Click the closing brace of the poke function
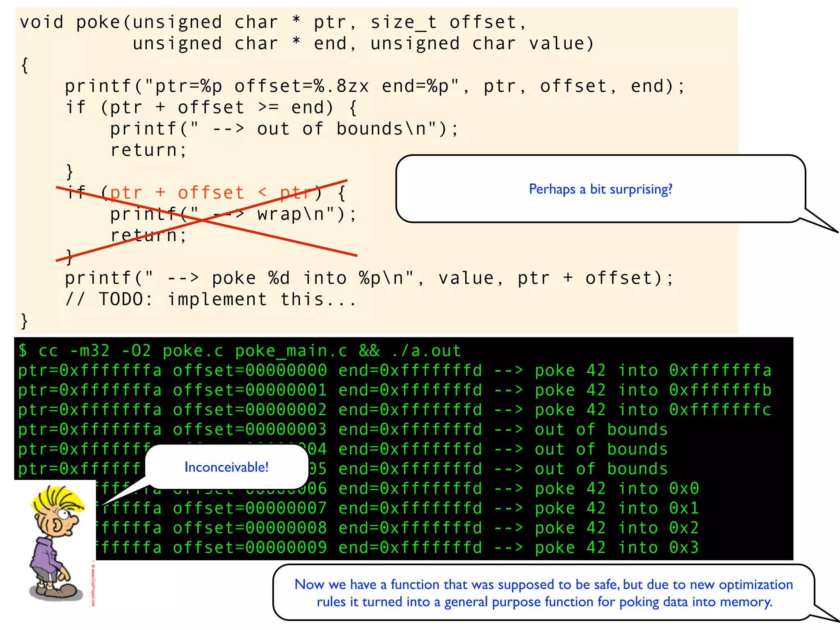The height and width of the screenshot is (630, 840). click(x=24, y=321)
